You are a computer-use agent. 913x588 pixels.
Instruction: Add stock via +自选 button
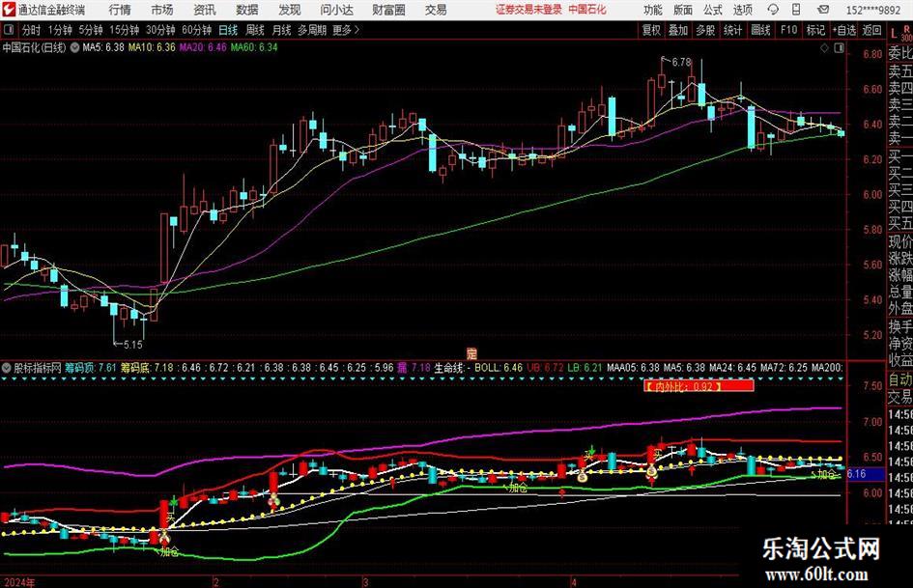coord(844,30)
